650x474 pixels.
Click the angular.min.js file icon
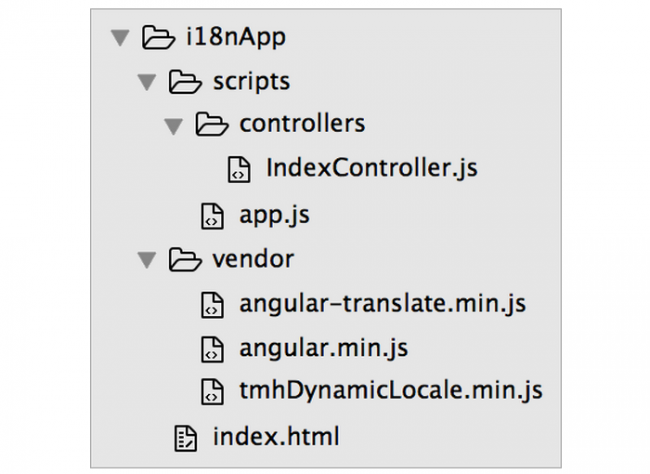(x=212, y=349)
